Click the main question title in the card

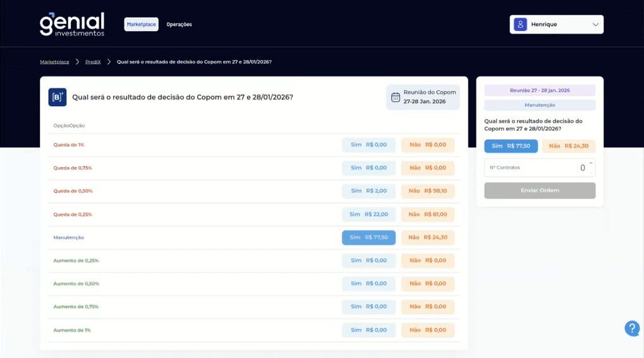pyautogui.click(x=183, y=97)
